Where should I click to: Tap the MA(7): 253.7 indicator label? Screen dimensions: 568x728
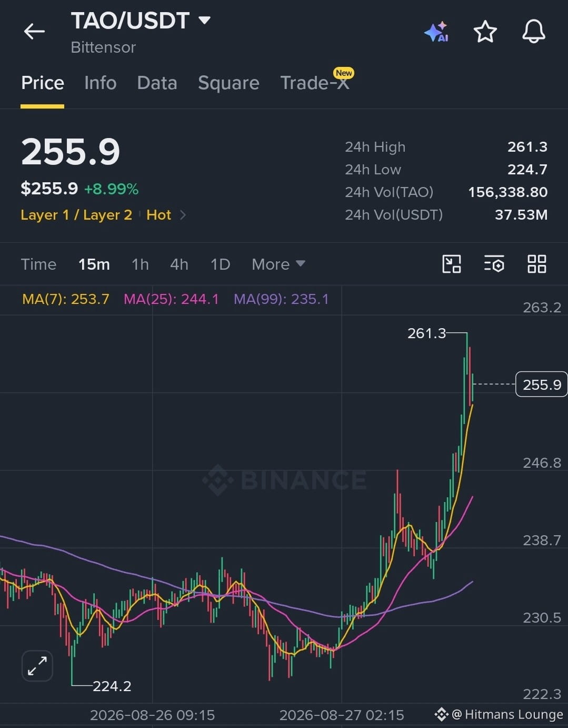pyautogui.click(x=66, y=299)
